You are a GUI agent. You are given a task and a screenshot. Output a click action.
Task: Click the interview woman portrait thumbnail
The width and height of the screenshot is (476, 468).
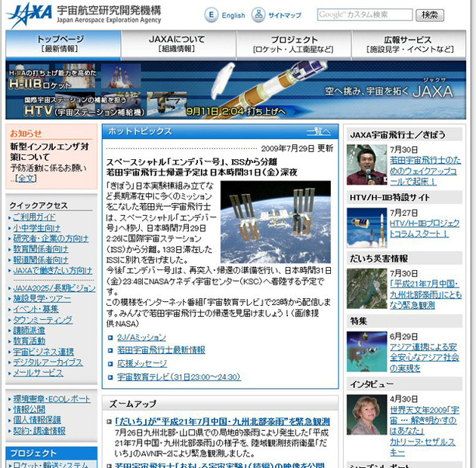pos(366,414)
